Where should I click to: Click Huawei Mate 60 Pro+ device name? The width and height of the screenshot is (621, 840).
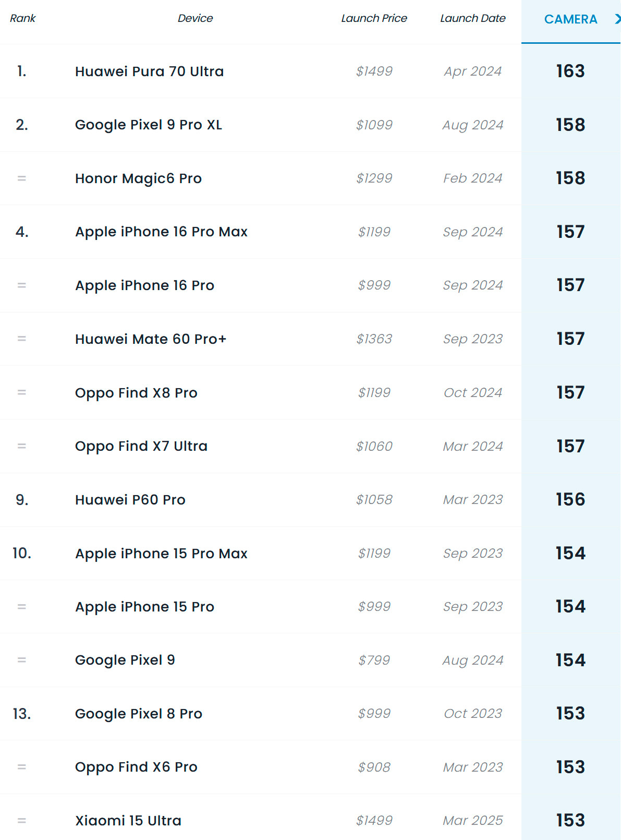(151, 339)
